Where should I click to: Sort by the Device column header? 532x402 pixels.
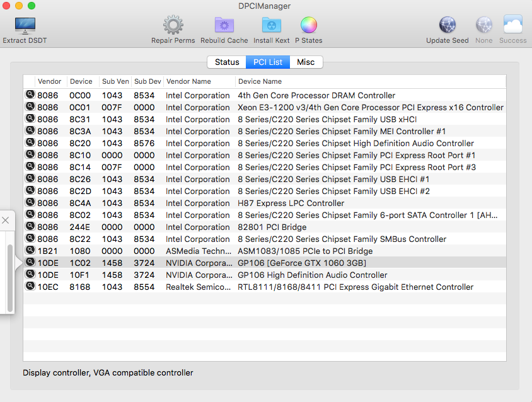[x=81, y=81]
